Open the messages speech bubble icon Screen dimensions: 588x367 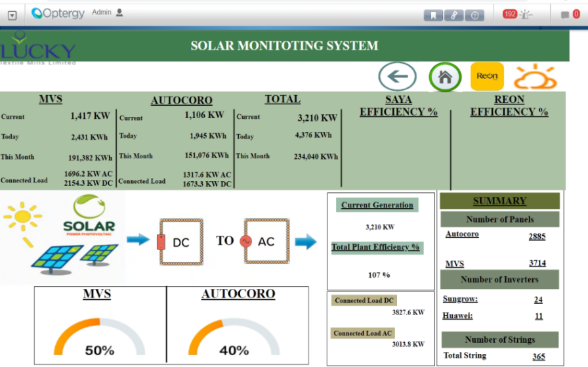point(565,15)
